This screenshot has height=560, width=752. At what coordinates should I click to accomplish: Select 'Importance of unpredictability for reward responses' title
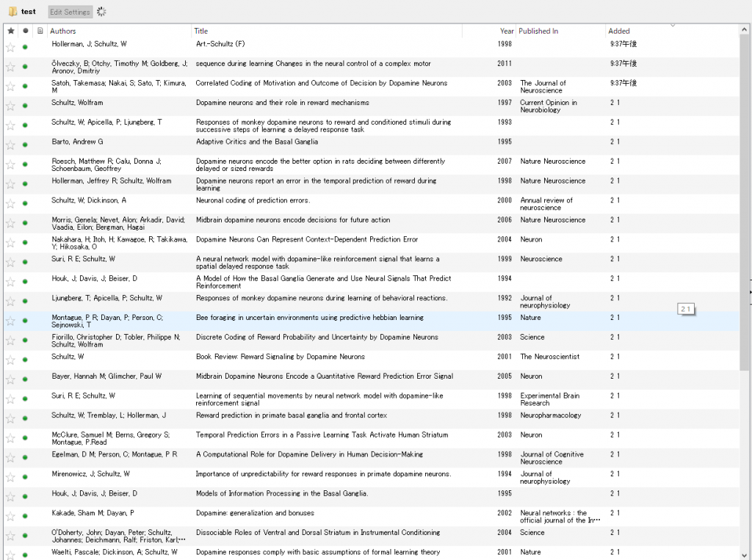323,474
